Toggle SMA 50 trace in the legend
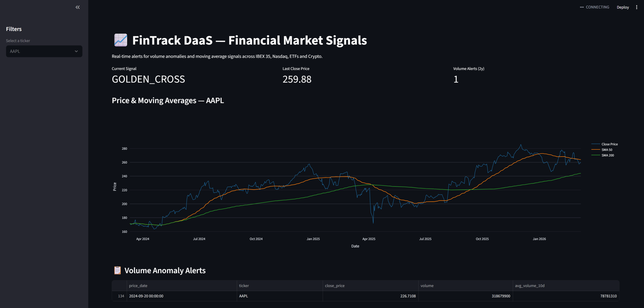This screenshot has height=308, width=644. tap(607, 150)
